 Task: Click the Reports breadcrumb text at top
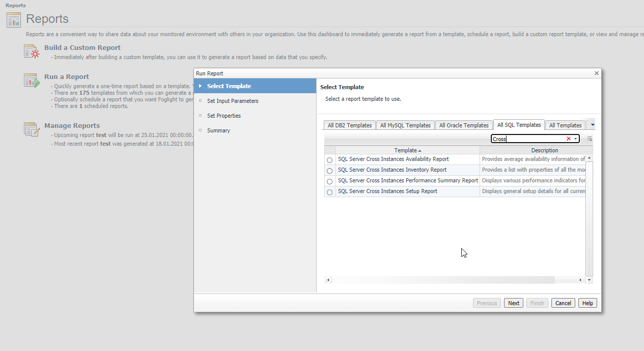click(x=16, y=6)
